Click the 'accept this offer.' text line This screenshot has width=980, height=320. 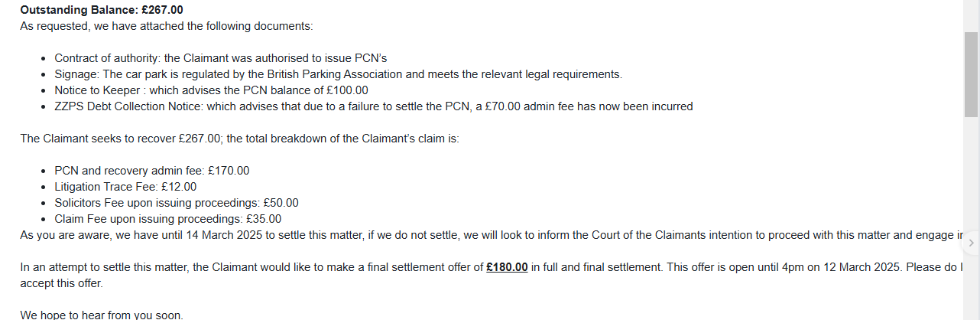(x=61, y=283)
